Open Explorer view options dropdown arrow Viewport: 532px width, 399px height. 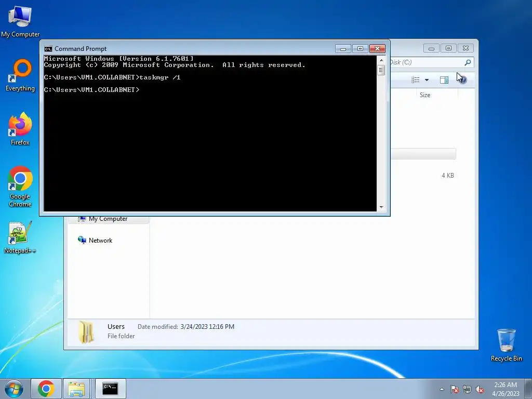(427, 80)
